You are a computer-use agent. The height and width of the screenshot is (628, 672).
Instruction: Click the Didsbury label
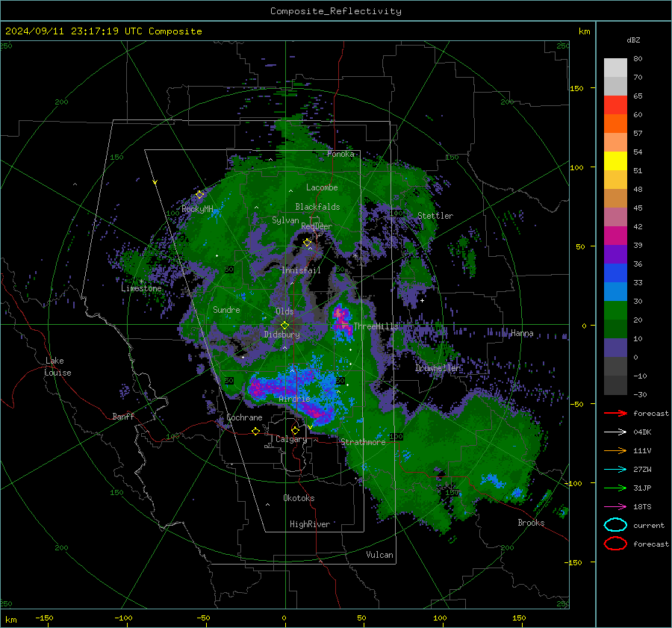[x=281, y=335]
